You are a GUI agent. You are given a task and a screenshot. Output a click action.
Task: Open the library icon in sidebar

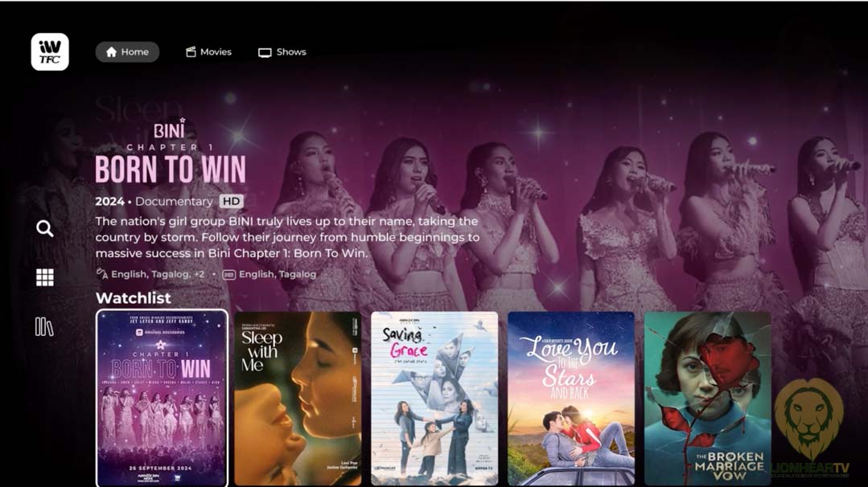point(44,327)
